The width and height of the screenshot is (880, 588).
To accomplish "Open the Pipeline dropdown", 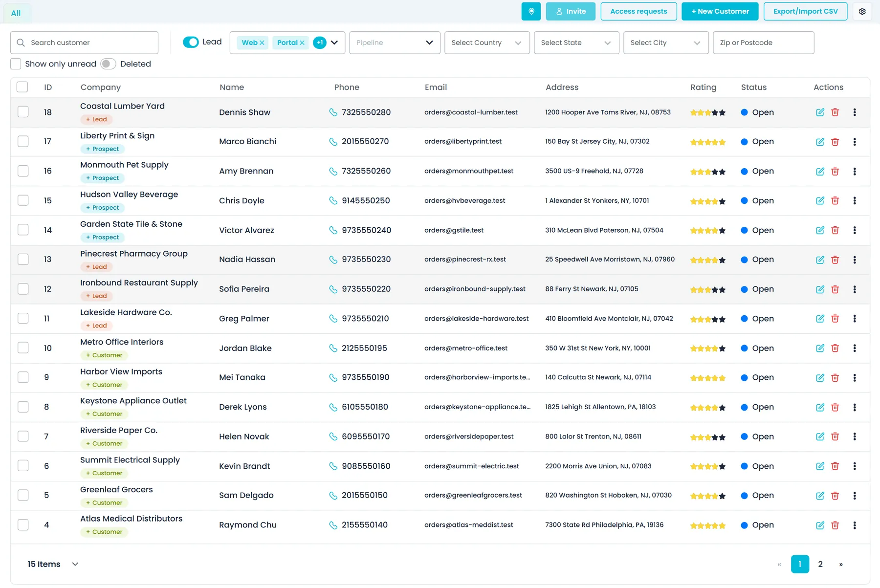I will pos(395,43).
